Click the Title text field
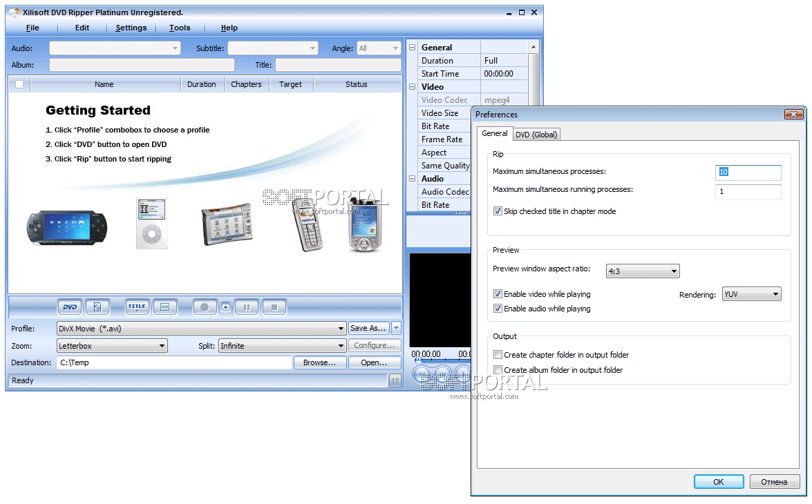Image resolution: width=812 pixels, height=504 pixels. coord(338,65)
